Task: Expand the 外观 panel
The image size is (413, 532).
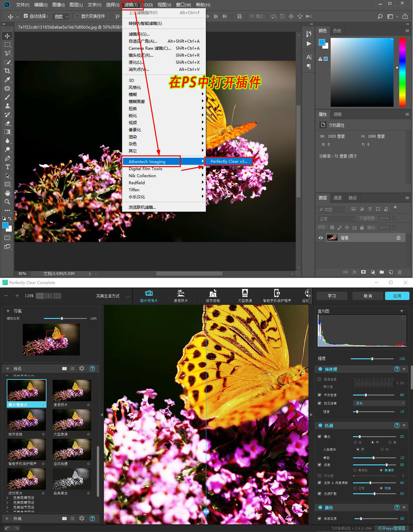Action: 7,519
